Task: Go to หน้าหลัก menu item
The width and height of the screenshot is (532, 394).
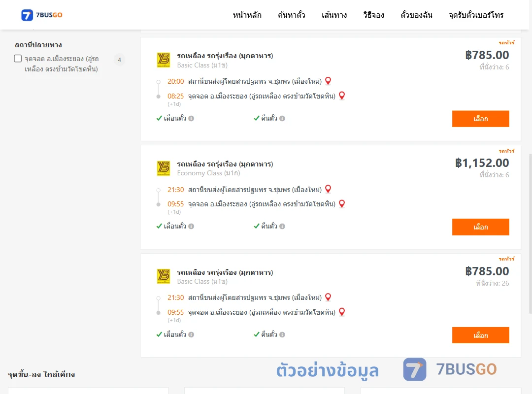Action: coord(247,15)
